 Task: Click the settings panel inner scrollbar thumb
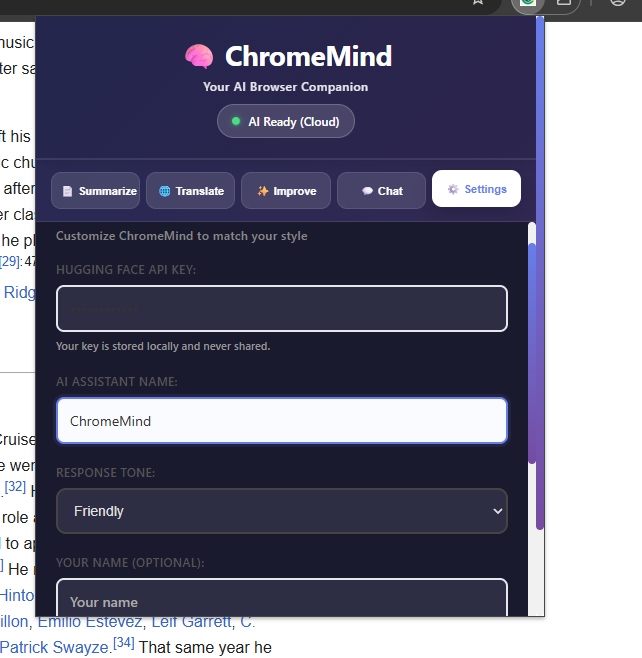click(x=532, y=352)
